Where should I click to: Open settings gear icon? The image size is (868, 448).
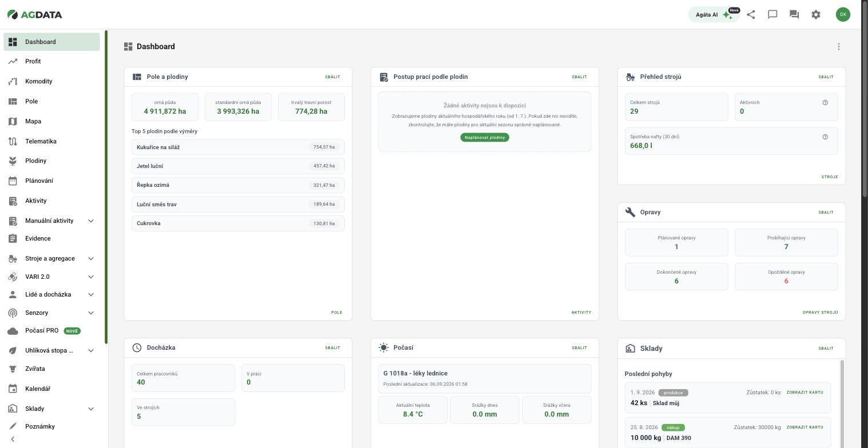pos(816,15)
